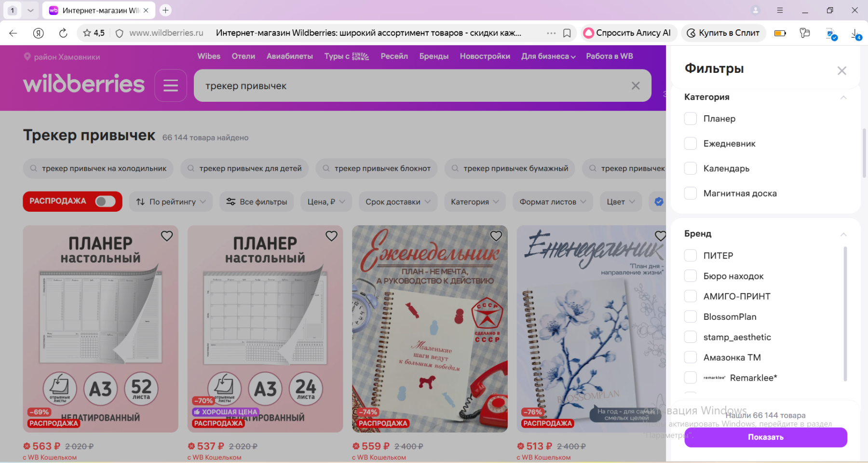Image resolution: width=868 pixels, height=463 pixels.
Task: Favorite the USSR weekly planner product
Action: [x=496, y=236]
